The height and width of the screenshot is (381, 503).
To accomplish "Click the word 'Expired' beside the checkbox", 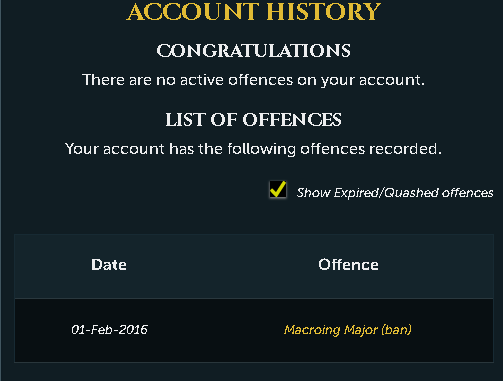I will (x=356, y=193).
